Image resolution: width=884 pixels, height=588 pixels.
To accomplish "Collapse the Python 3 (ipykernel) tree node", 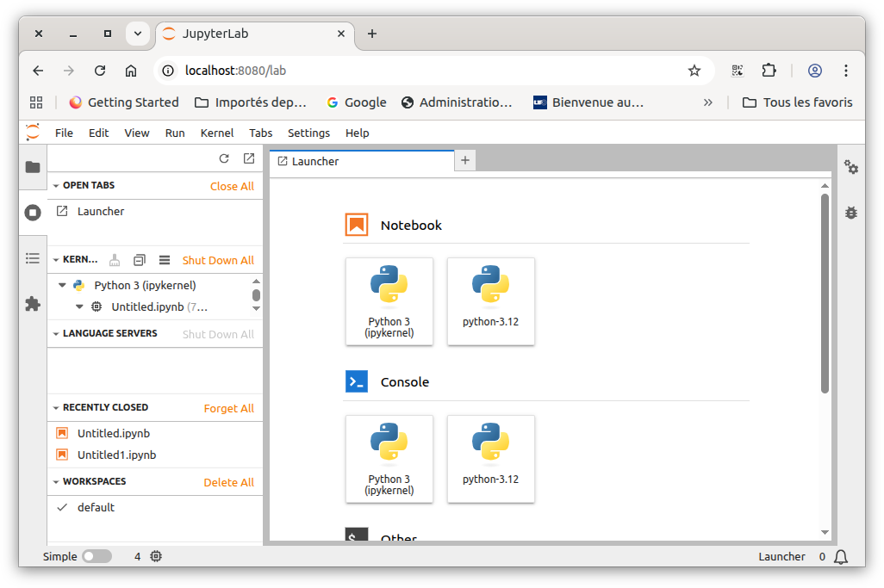I will click(x=62, y=285).
